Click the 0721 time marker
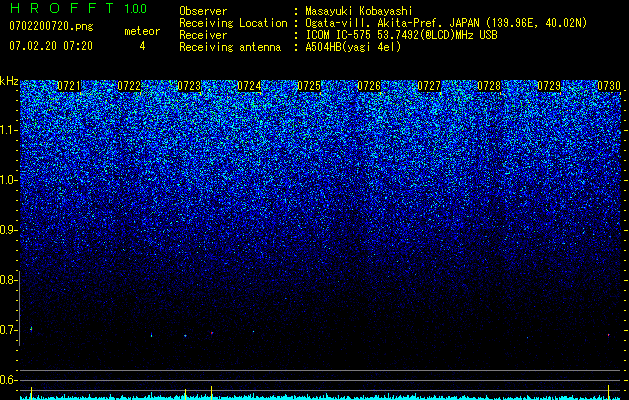The height and width of the screenshot is (400, 629). pos(69,86)
